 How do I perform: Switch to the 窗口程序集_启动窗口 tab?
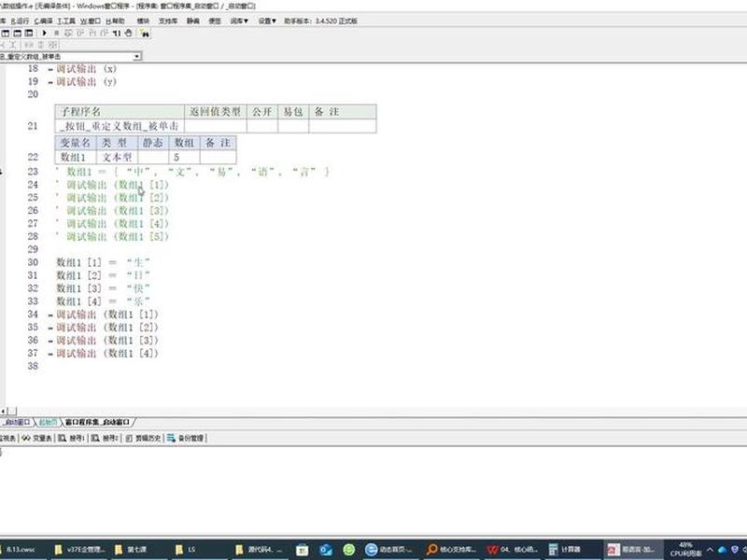tap(98, 423)
